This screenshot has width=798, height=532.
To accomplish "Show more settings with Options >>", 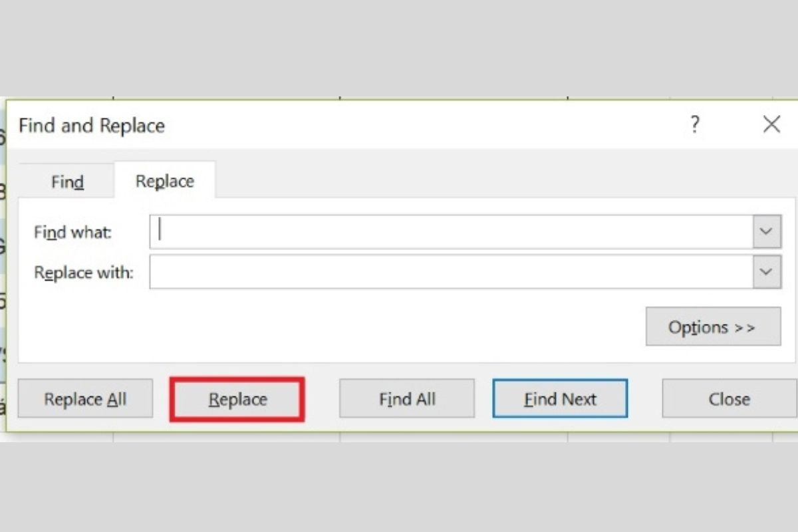I will 713,327.
